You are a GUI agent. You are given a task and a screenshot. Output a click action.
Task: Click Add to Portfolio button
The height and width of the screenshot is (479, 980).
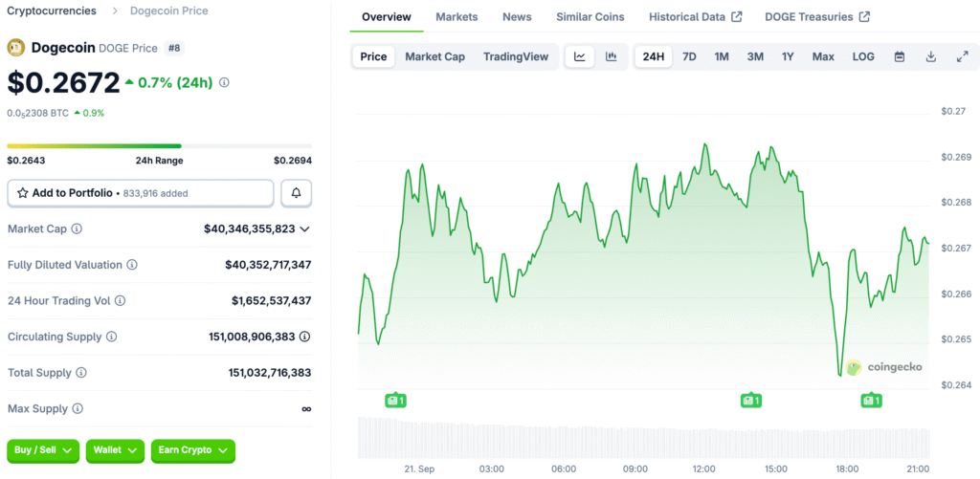(141, 193)
